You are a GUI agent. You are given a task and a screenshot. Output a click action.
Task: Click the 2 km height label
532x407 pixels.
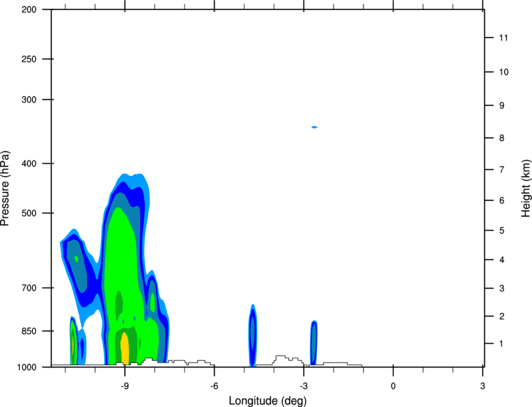point(502,316)
